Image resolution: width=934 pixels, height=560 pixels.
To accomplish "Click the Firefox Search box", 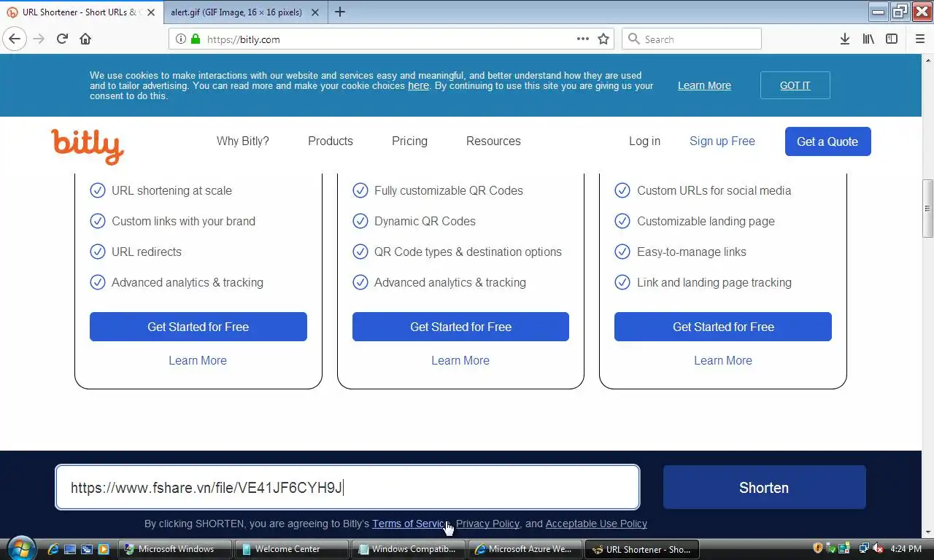I will pyautogui.click(x=692, y=39).
